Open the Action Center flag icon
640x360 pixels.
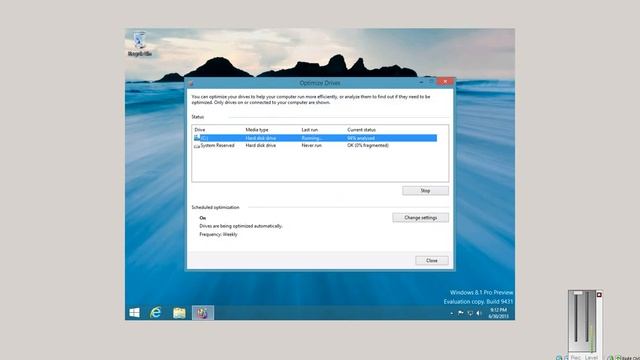[460, 313]
